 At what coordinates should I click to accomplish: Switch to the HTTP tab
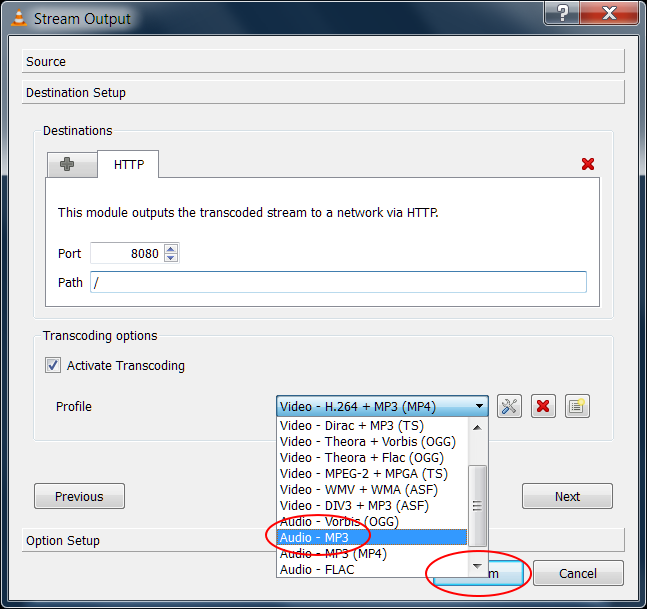128,164
